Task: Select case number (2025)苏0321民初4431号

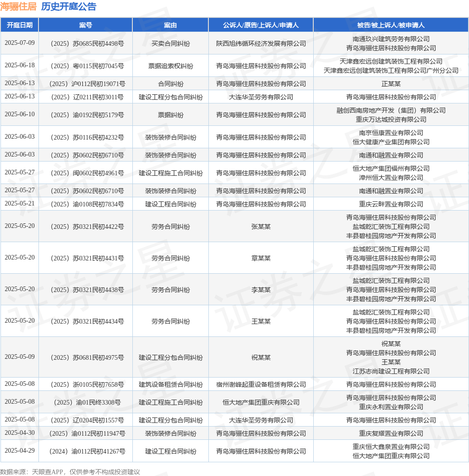Action: [x=87, y=258]
